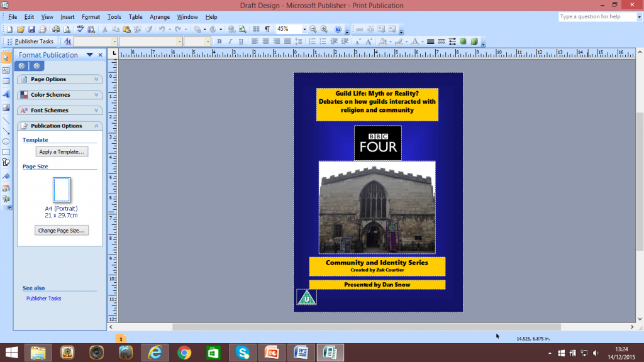Expand the Font Schemes section
This screenshot has width=644, height=362.
coord(60,111)
